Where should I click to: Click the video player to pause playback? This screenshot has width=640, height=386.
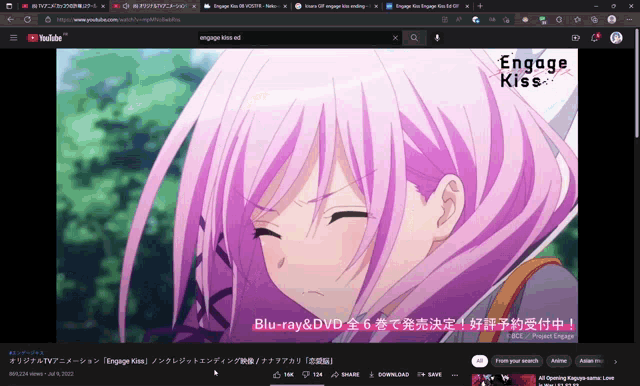[x=317, y=195]
